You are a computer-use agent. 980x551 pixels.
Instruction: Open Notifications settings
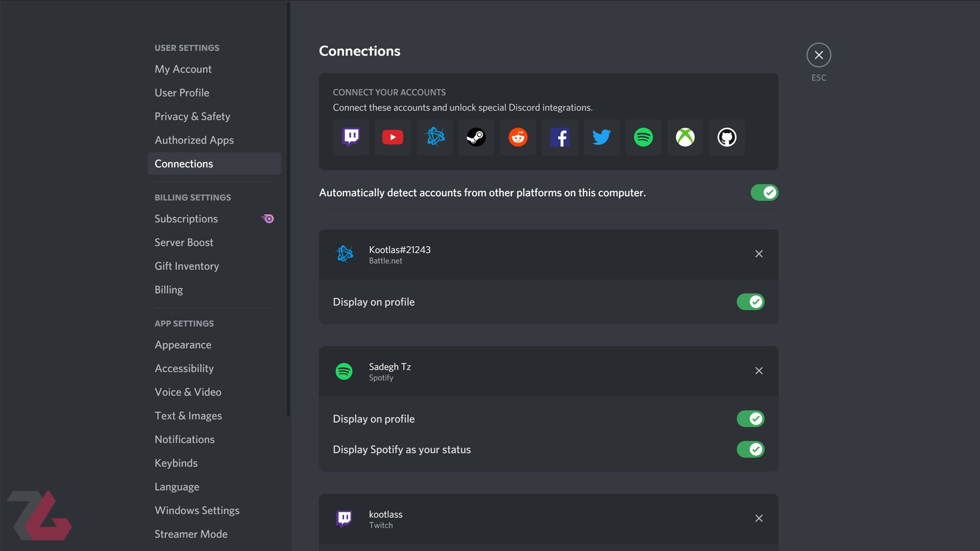point(214,439)
